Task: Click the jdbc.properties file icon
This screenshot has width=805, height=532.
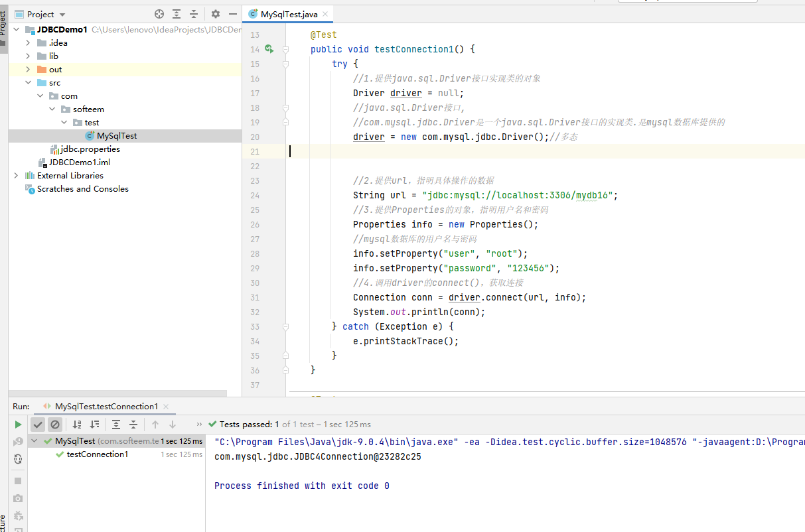Action: click(54, 149)
